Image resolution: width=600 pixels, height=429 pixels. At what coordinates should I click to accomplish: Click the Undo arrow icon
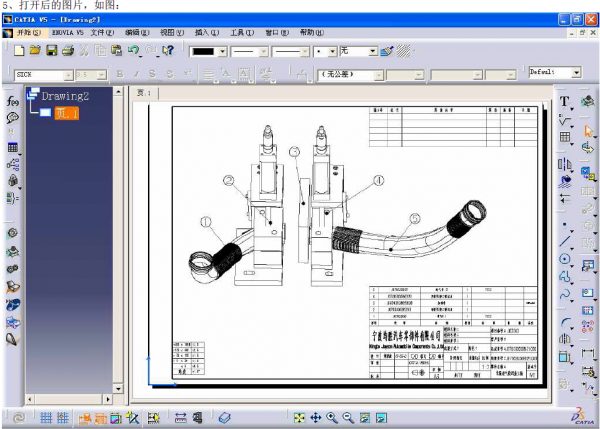pyautogui.click(x=133, y=50)
